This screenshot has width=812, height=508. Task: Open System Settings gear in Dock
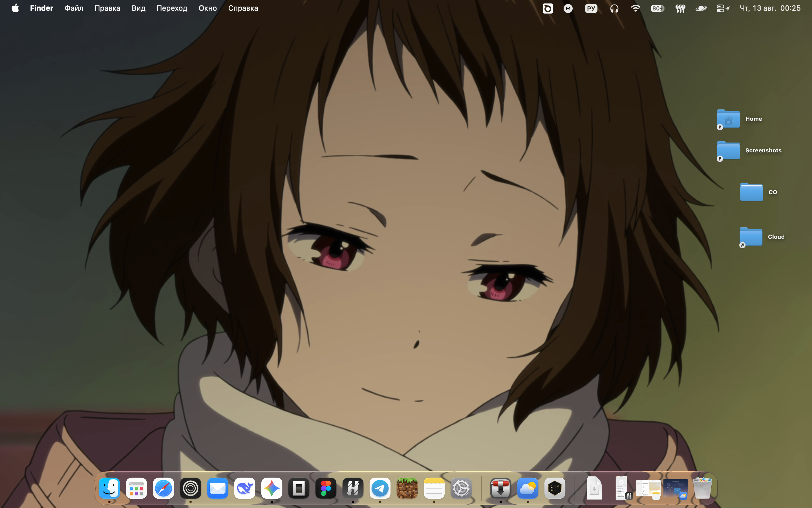point(461,488)
